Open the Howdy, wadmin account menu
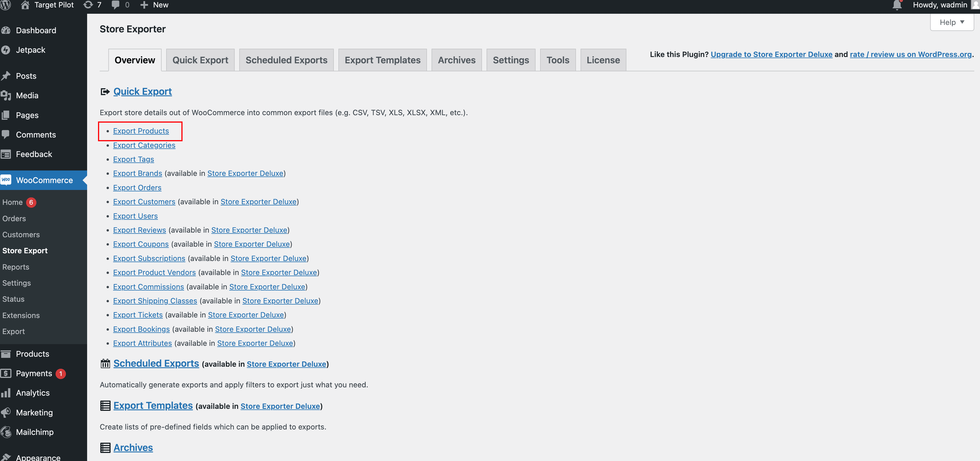The image size is (980, 461). [x=940, y=5]
